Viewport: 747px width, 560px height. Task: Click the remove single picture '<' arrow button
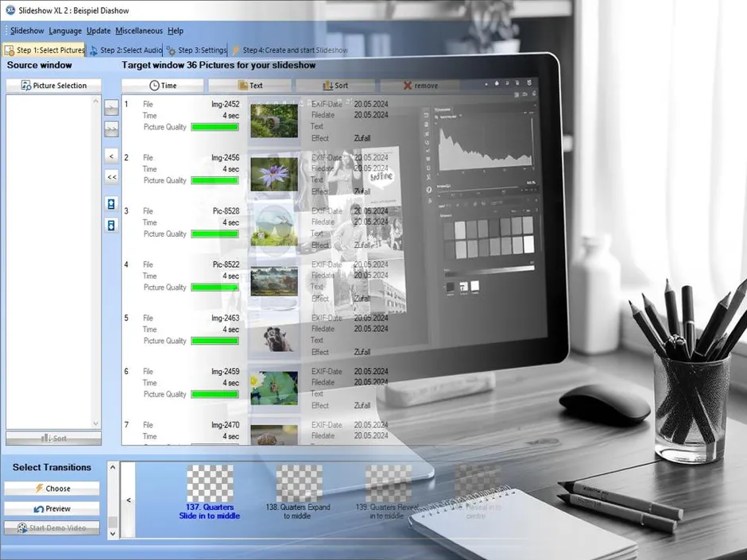(x=111, y=156)
